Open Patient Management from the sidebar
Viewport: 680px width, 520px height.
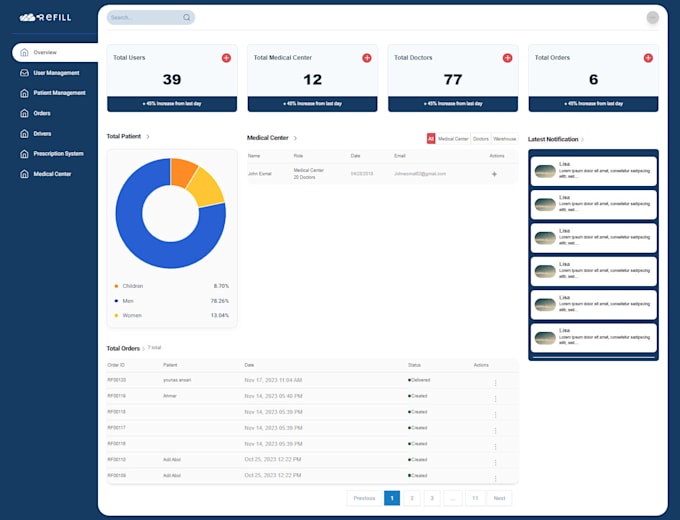tap(59, 93)
